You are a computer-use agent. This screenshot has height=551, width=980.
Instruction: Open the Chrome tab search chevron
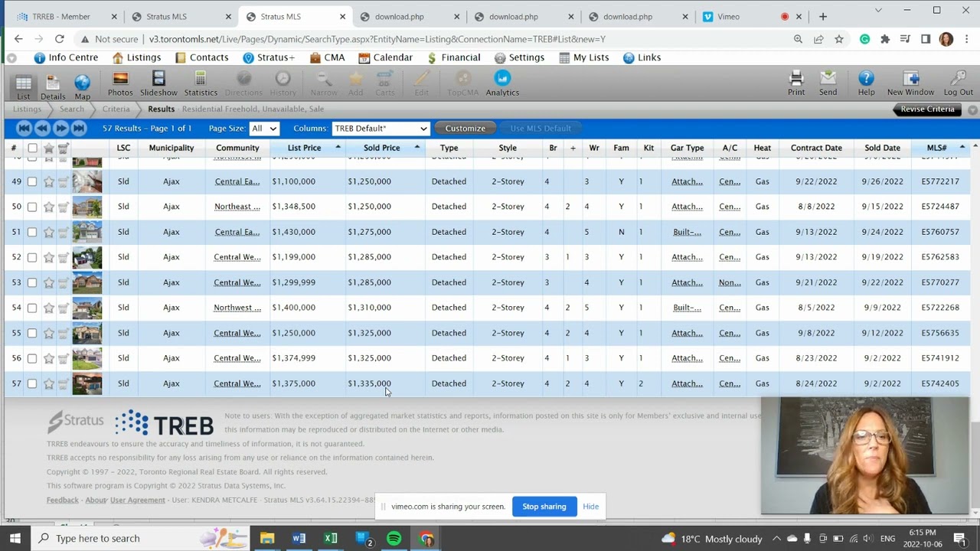(878, 11)
